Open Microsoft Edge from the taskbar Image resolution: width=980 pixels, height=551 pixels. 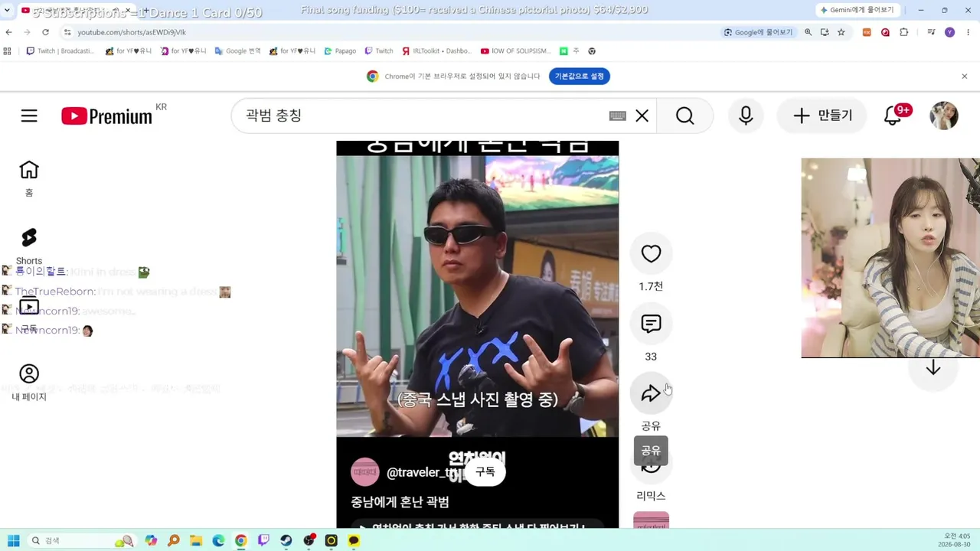point(218,540)
